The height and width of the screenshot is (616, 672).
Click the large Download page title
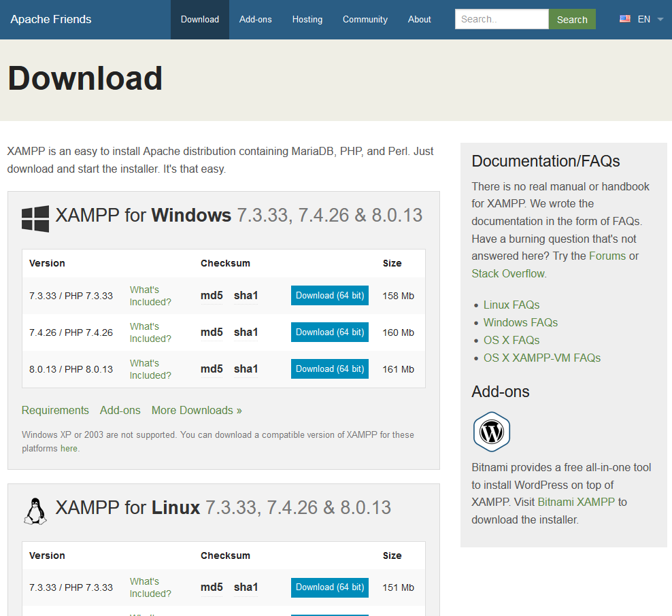[85, 78]
